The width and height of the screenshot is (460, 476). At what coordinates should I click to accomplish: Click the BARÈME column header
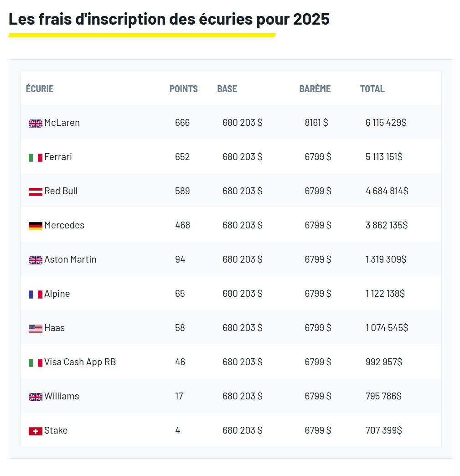315,89
